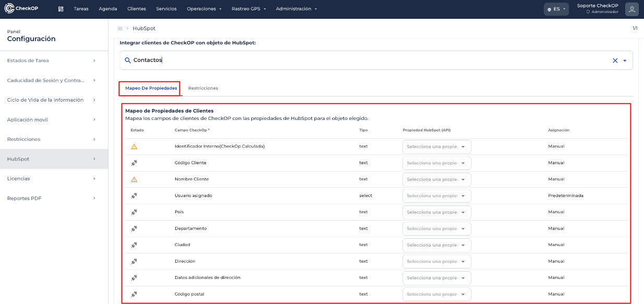Expand the Operaciones menu
The height and width of the screenshot is (304, 644).
204,9
